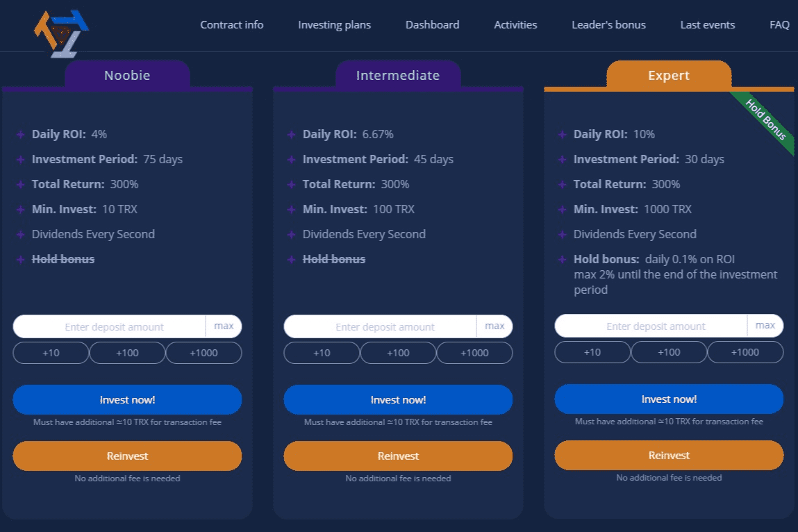Click the struck-through Hold bonus in Intermediate plan
This screenshot has height=532, width=798.
click(333, 259)
